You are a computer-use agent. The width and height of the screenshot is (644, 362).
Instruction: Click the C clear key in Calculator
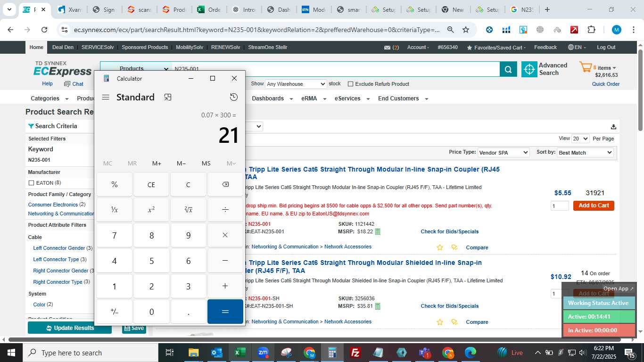(x=188, y=184)
